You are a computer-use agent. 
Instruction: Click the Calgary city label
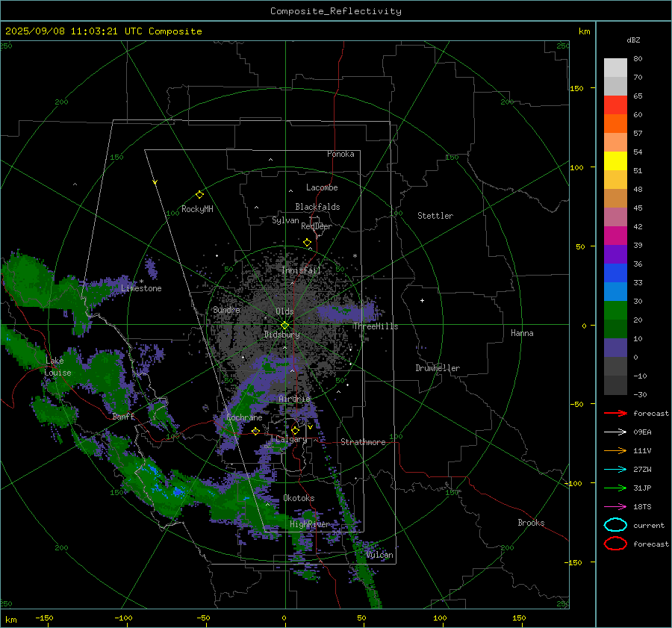coord(291,439)
